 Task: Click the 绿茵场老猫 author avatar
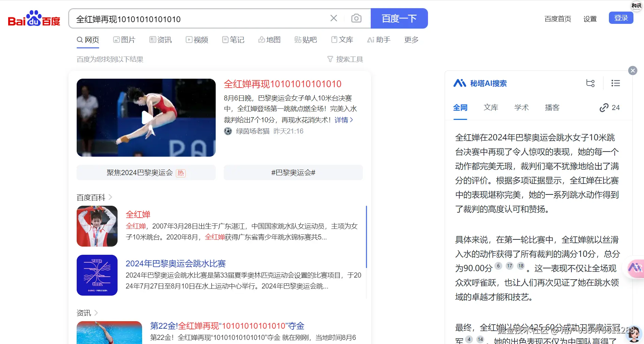click(x=228, y=131)
